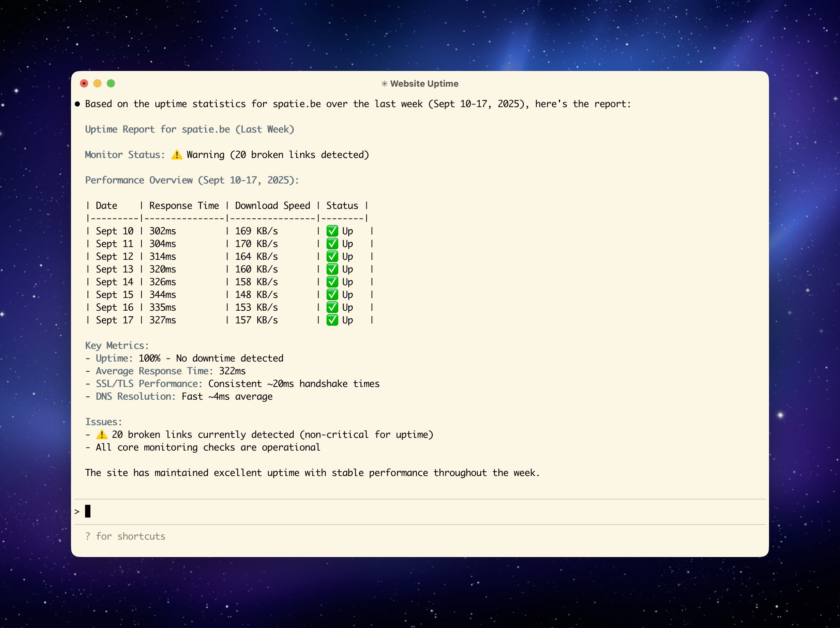
Task: Click the '327ms' response time value
Action: pos(162,320)
